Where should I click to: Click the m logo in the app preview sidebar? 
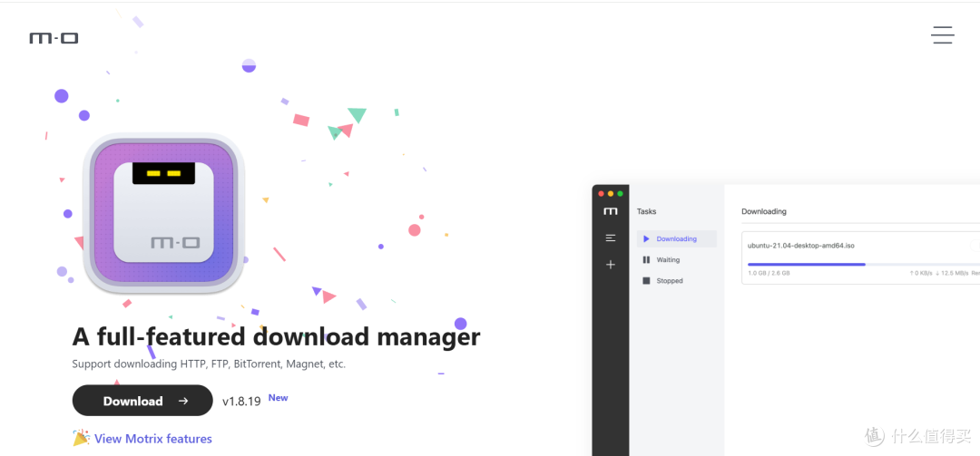coord(611,211)
